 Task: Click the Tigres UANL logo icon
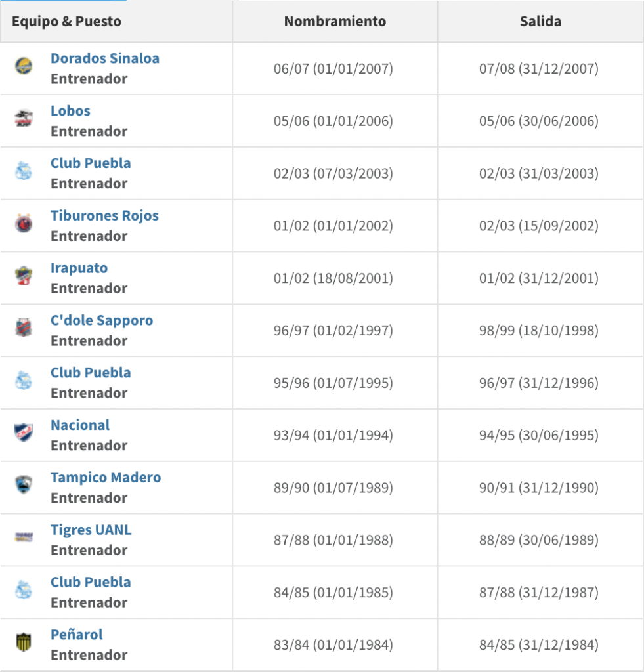click(24, 537)
